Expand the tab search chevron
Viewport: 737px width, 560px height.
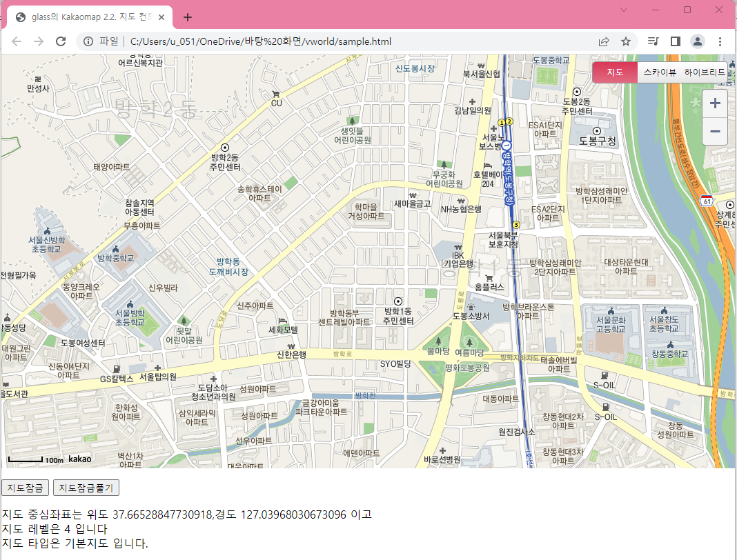(x=624, y=10)
